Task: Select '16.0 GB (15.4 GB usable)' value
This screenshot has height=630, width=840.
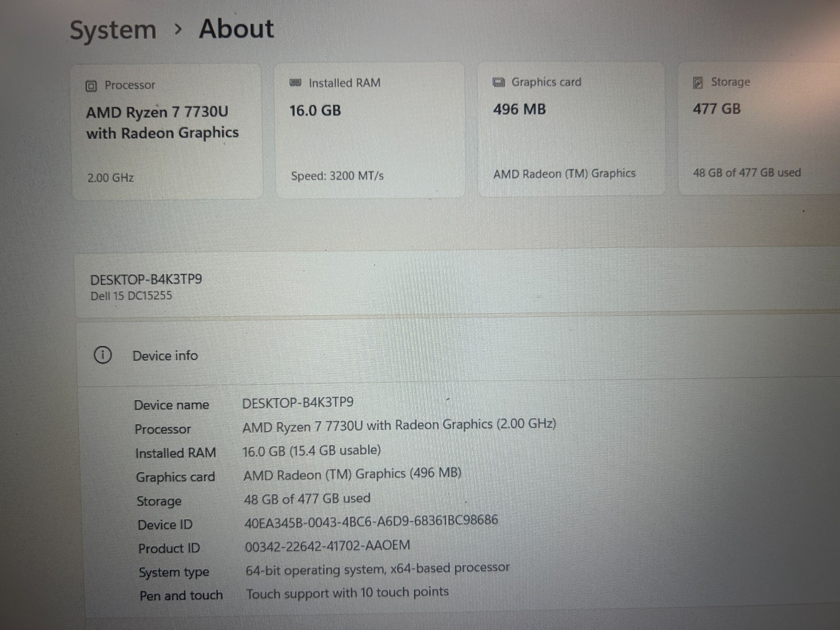Action: click(311, 451)
